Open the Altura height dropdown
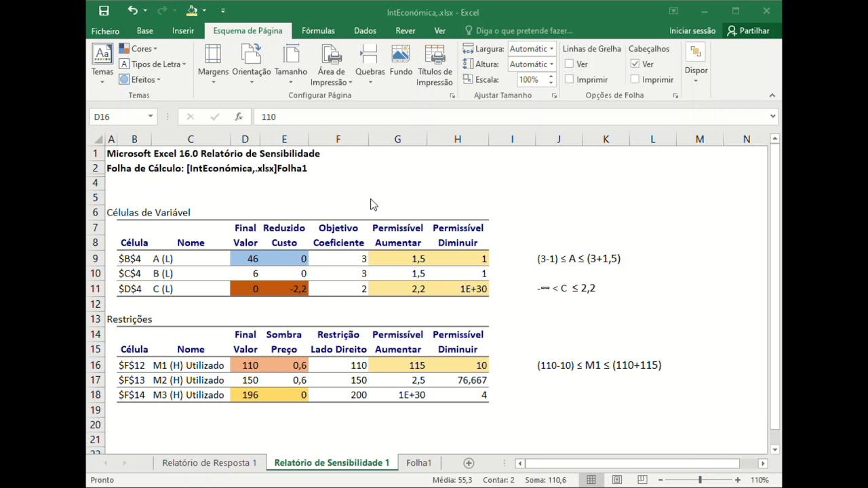This screenshot has height=488, width=868. pyautogui.click(x=551, y=64)
